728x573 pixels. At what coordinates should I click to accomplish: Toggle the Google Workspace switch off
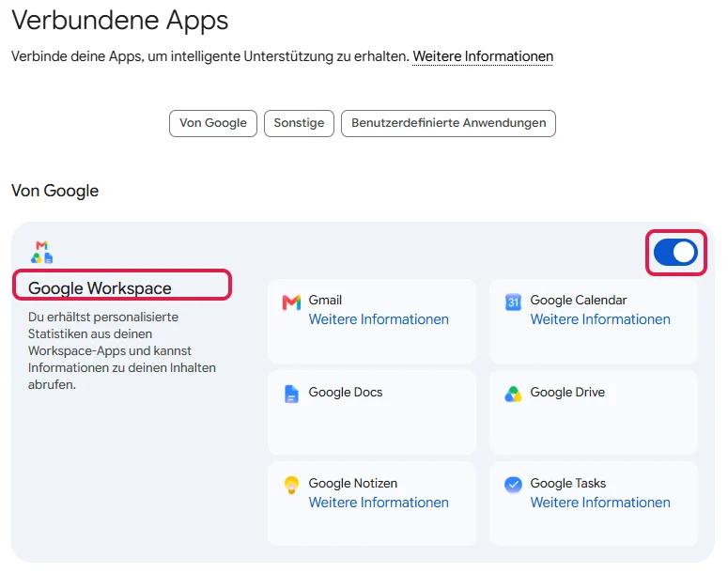tap(675, 253)
